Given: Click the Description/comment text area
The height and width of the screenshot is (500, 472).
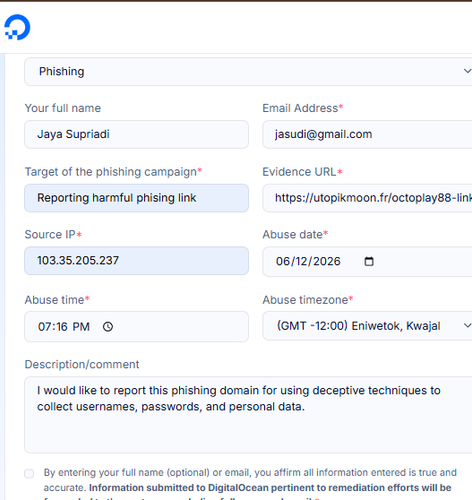Looking at the screenshot, I should pyautogui.click(x=248, y=415).
